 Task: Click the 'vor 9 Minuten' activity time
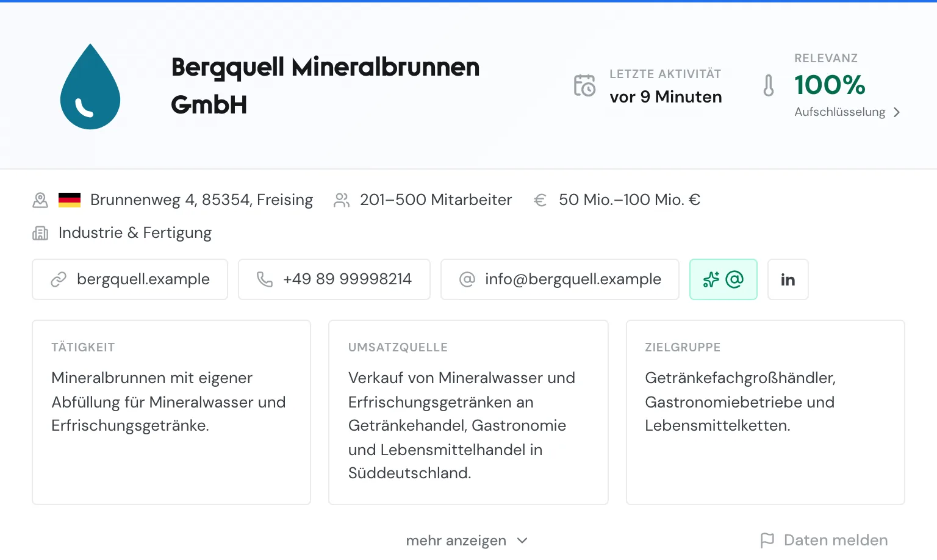(x=666, y=97)
